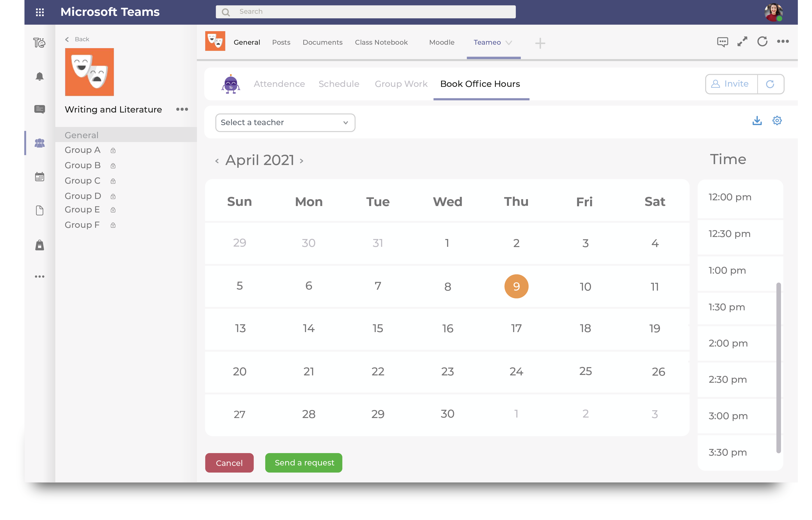Open the Teameo settings gear

777,120
